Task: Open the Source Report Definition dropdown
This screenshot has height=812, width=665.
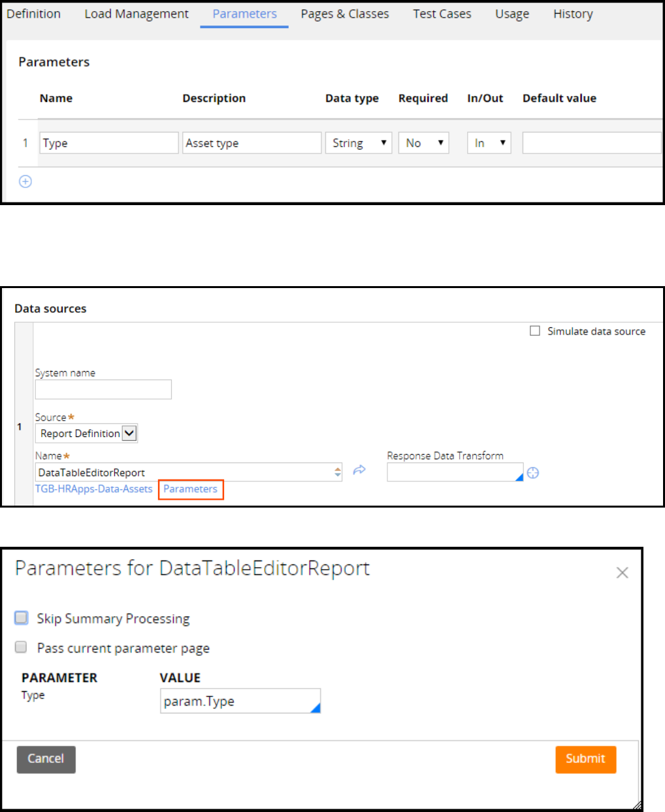Action: pyautogui.click(x=86, y=433)
